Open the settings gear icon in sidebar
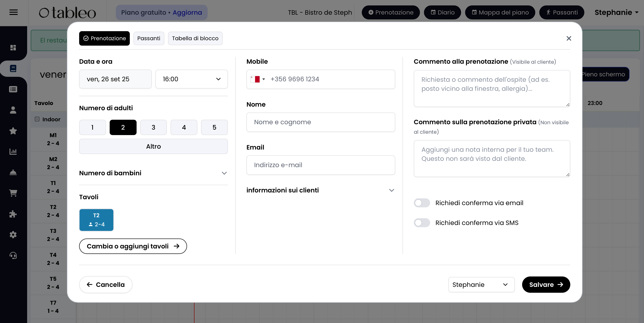 pos(13,234)
